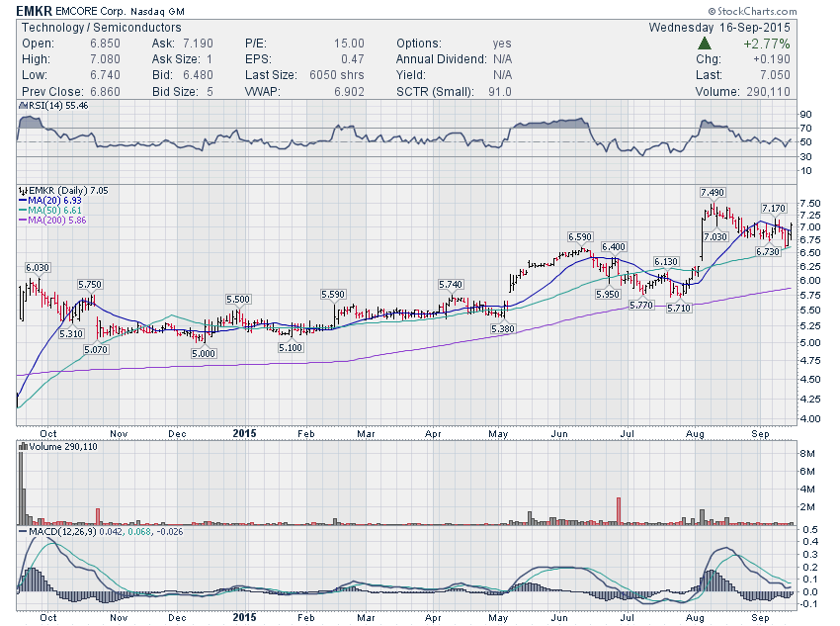The image size is (840, 626).
Task: Click Technology / Semiconductors sector label
Action: click(101, 28)
